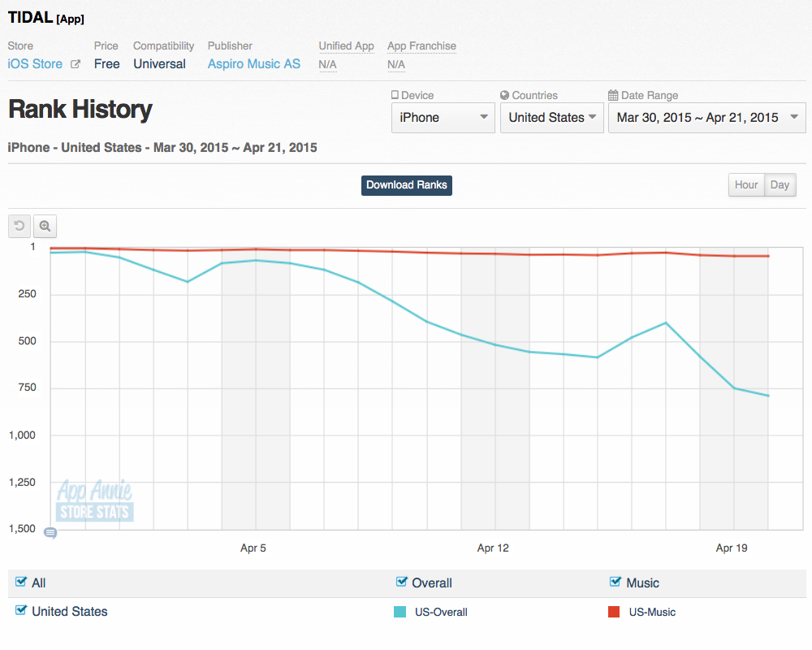Click the Free price value
This screenshot has width=812, height=650.
click(x=106, y=63)
